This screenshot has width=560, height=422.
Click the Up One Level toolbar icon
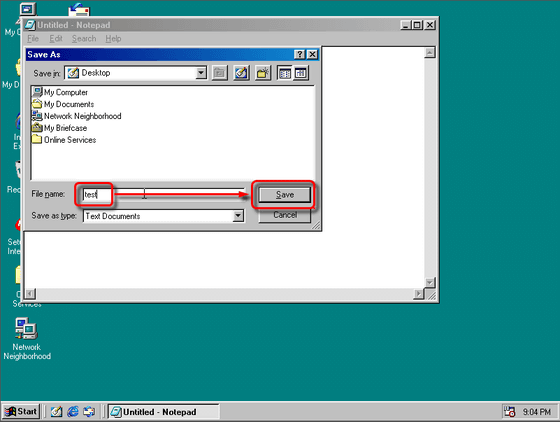219,73
